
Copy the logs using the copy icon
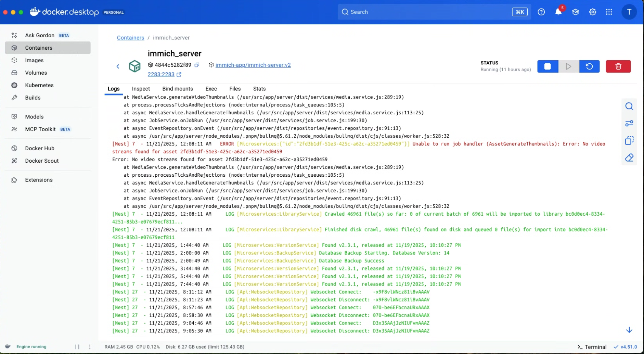[x=629, y=140]
